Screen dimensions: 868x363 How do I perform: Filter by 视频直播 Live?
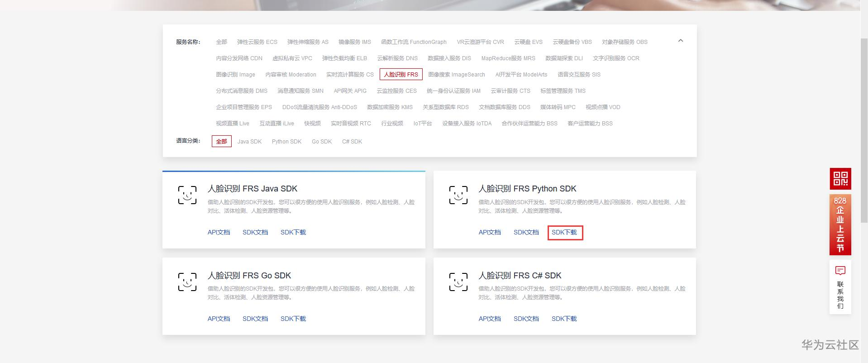point(233,124)
